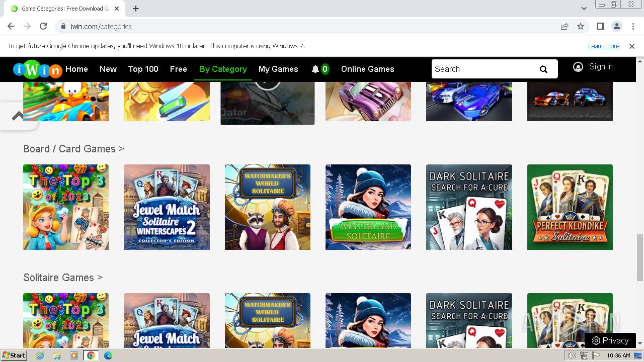Open the New games menu item
The height and width of the screenshot is (362, 644).
(108, 69)
